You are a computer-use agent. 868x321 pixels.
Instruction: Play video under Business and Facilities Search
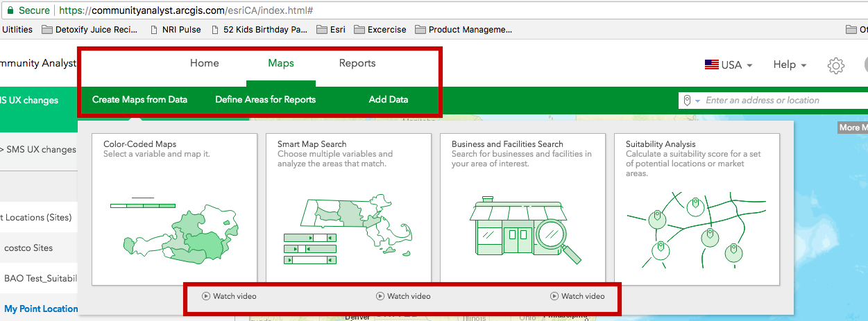578,296
